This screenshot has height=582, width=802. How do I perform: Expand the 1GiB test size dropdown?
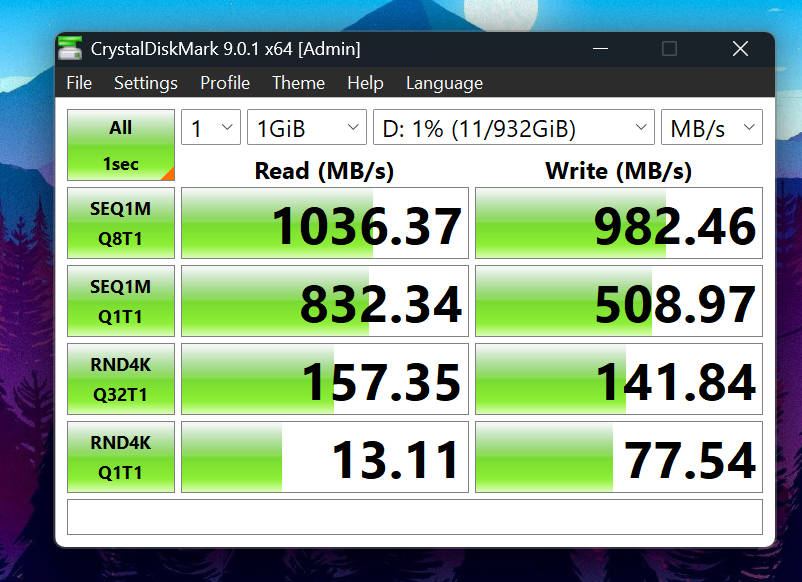pos(307,128)
